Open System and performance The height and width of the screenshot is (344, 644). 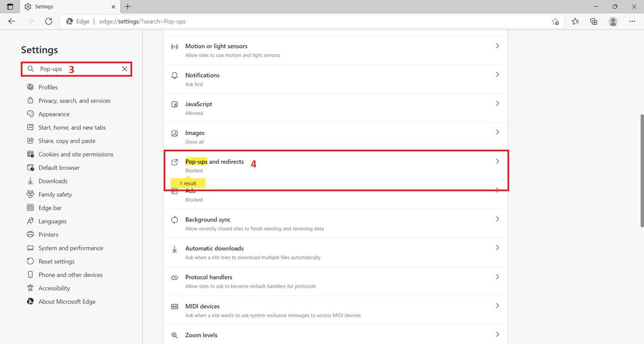click(x=71, y=248)
